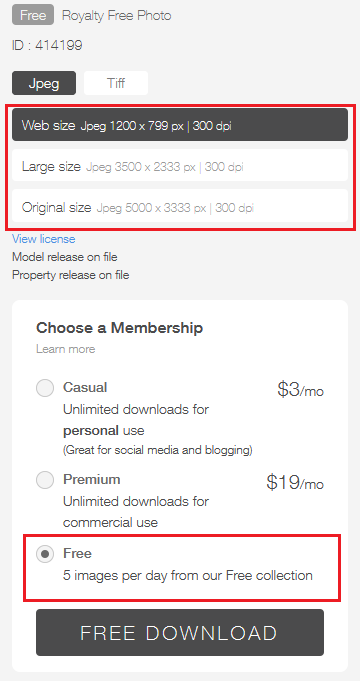
Task: Click Learn more under Choose a Membership
Action: tap(66, 349)
